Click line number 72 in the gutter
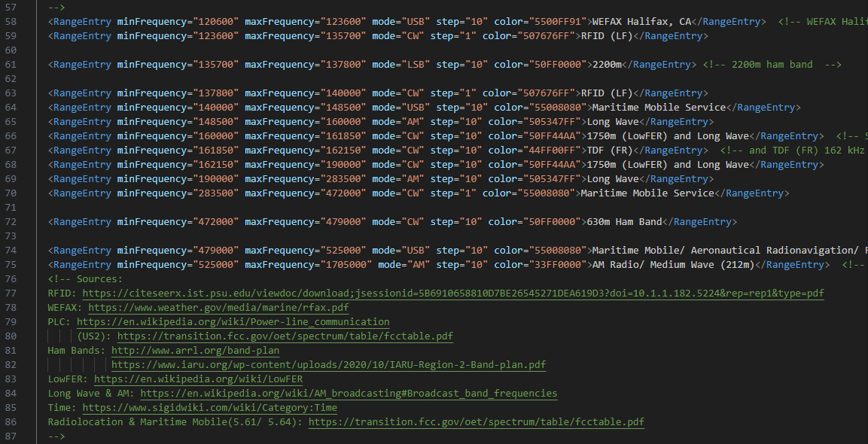This screenshot has height=444, width=868. click(11, 222)
